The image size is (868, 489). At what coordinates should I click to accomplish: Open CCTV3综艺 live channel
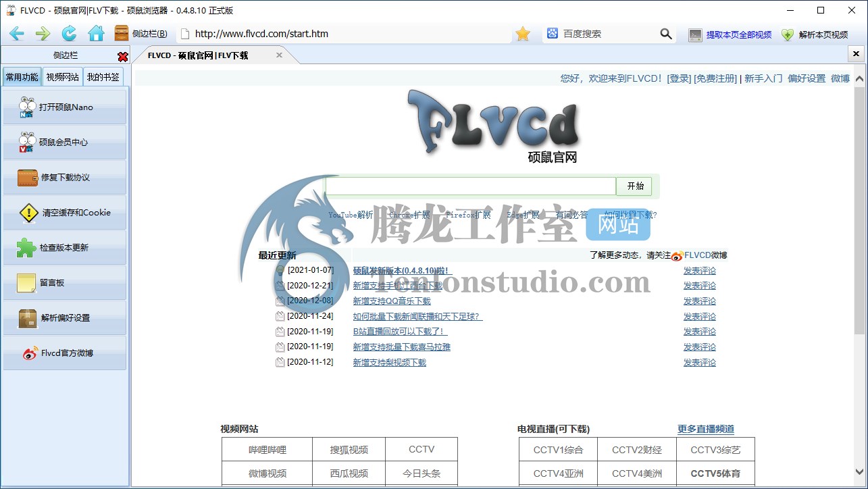(715, 450)
